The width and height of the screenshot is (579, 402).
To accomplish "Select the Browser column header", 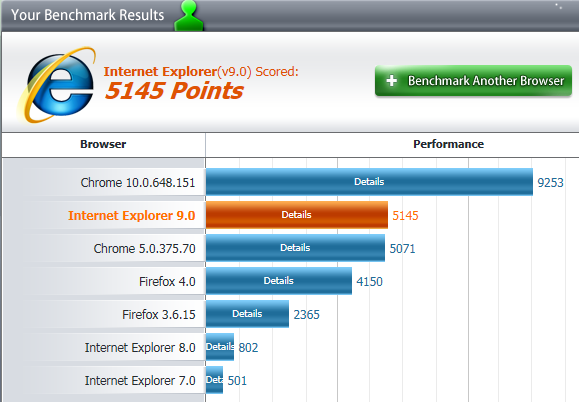I will 103,144.
